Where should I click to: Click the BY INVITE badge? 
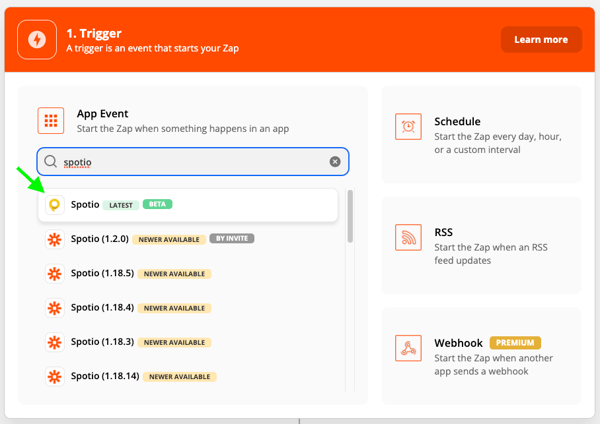point(232,238)
